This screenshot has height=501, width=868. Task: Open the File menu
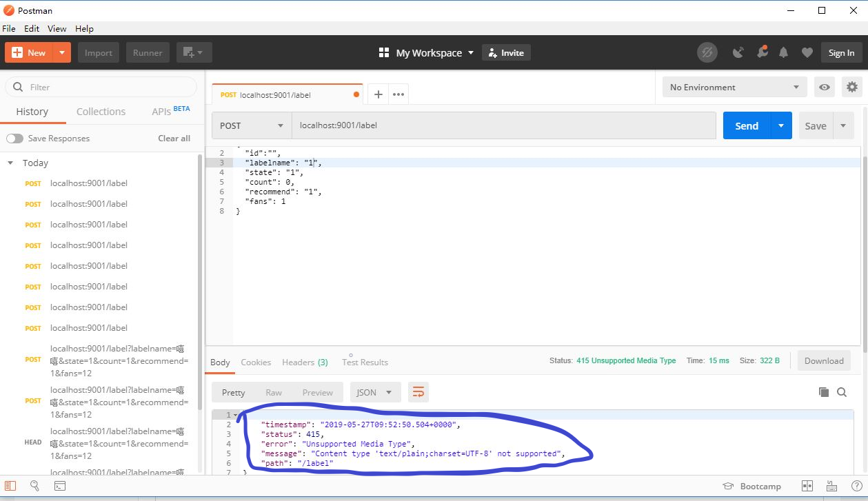[x=9, y=29]
